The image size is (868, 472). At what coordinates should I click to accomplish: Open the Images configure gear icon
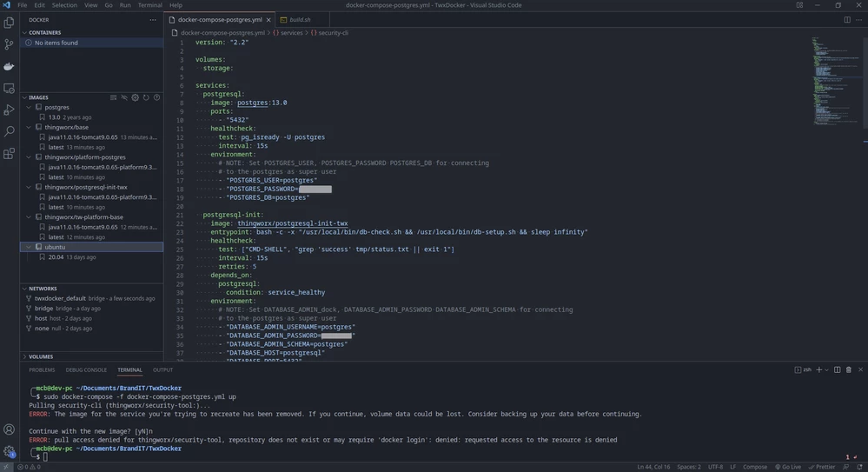135,97
